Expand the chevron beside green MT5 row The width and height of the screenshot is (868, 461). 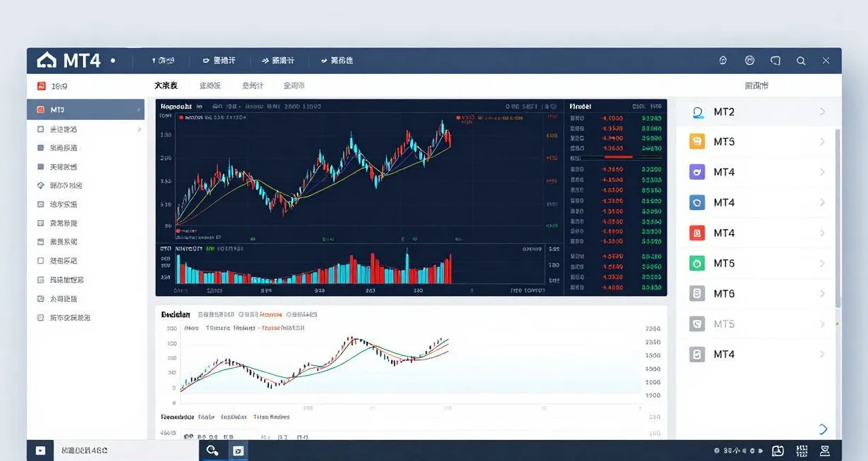[822, 263]
